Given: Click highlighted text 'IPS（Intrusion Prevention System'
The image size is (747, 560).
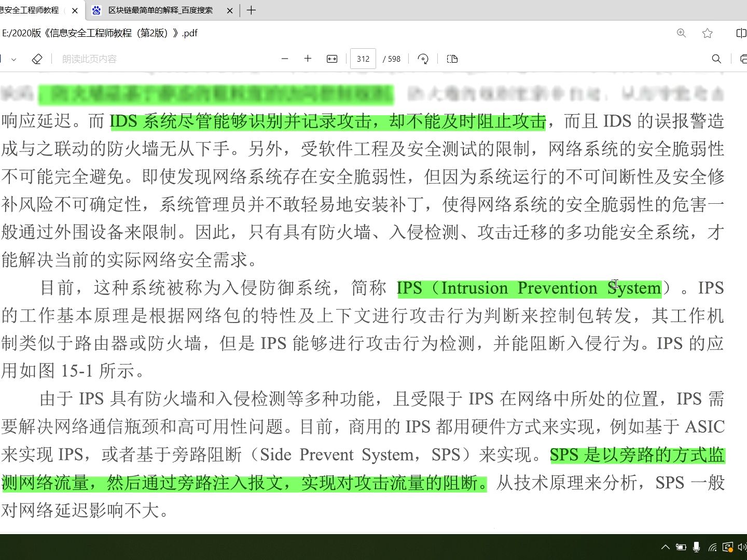Looking at the screenshot, I should (x=529, y=288).
